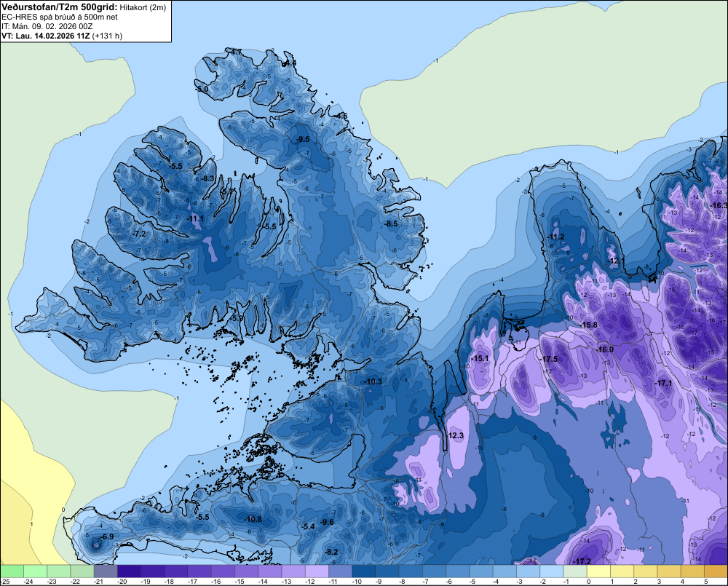Click the '-9.6' temperature label on the map
Image resolution: width=728 pixels, height=586 pixels.
tap(327, 522)
